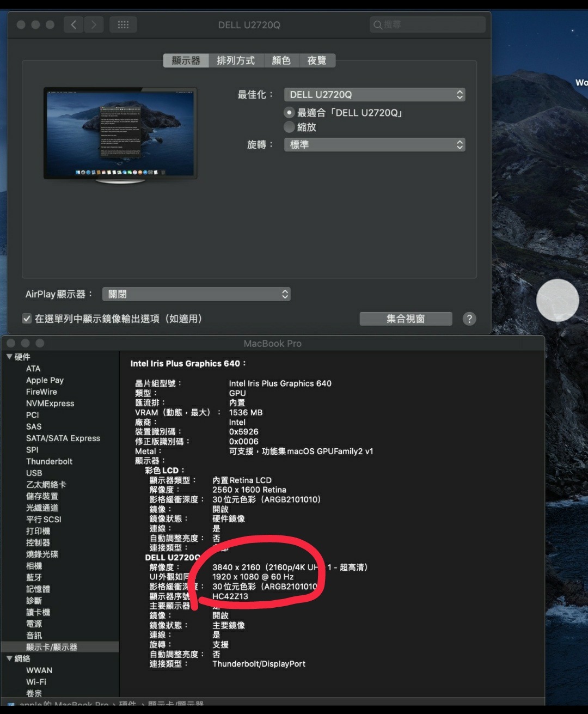Open the AirPlay 顯示器 dropdown
Screen dimensions: 588x714
tap(196, 294)
